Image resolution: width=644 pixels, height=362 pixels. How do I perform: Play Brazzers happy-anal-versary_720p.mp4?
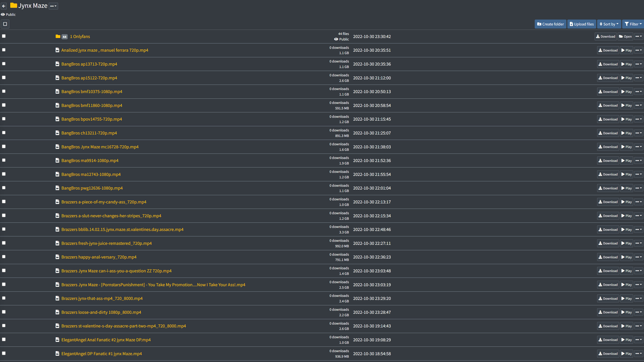[627, 257]
